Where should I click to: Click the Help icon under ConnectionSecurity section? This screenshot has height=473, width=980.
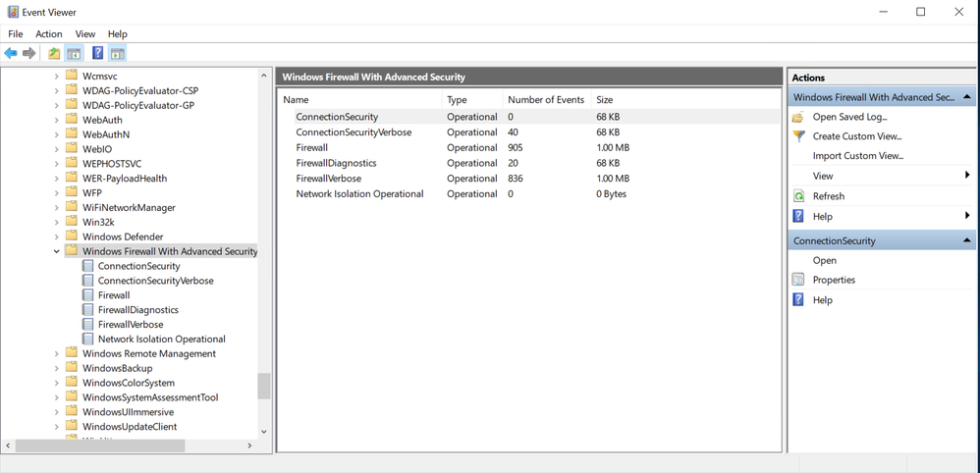[798, 300]
